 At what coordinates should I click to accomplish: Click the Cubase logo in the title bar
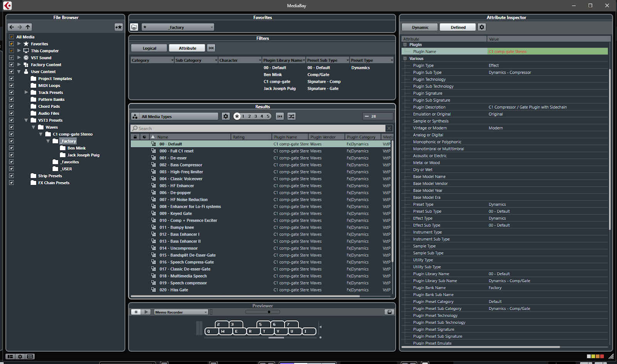click(x=7, y=5)
